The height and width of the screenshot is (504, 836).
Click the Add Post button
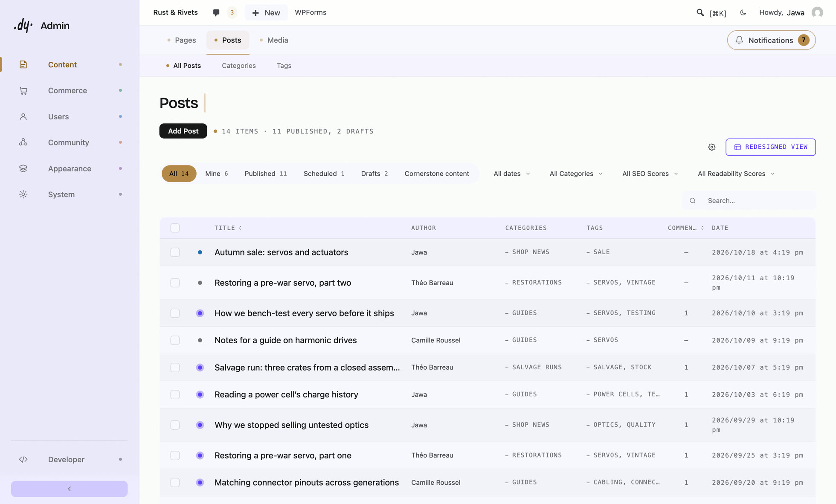pyautogui.click(x=183, y=131)
